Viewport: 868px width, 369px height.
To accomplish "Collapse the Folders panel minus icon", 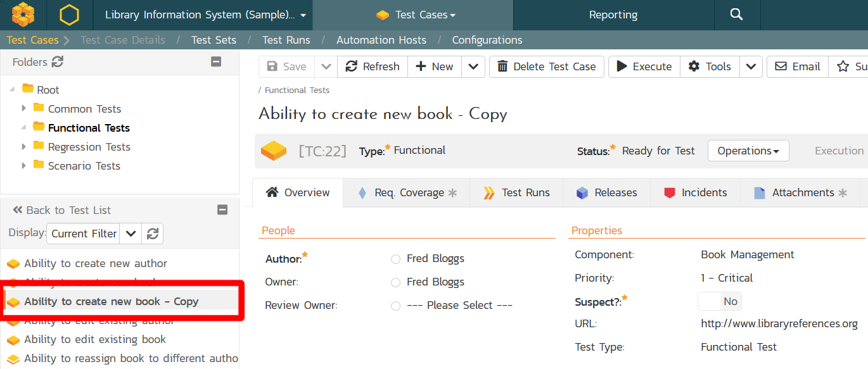I will 216,62.
